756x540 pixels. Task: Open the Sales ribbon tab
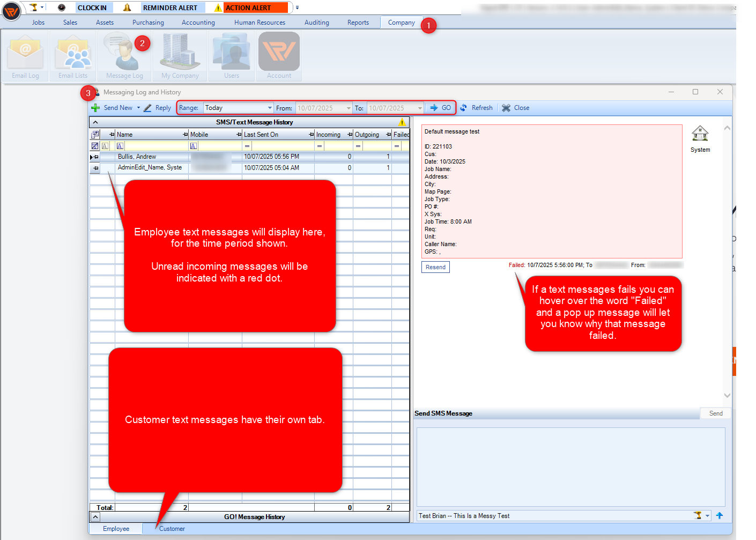click(x=70, y=23)
